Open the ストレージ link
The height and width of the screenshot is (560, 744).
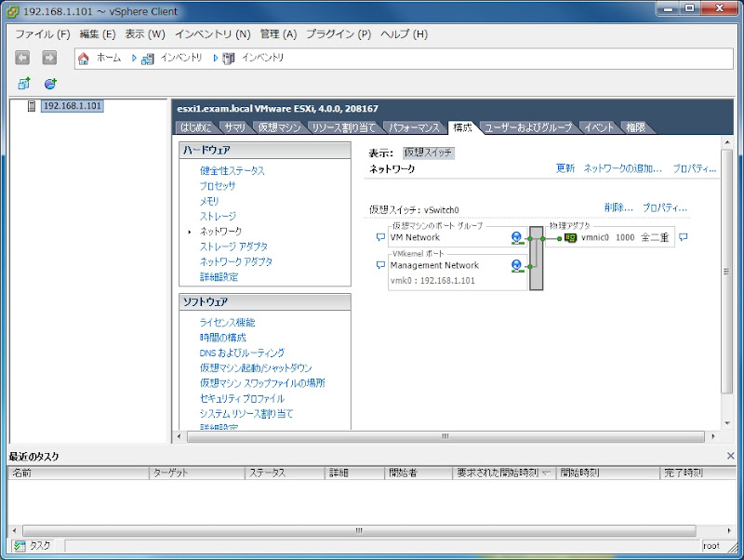point(218,217)
